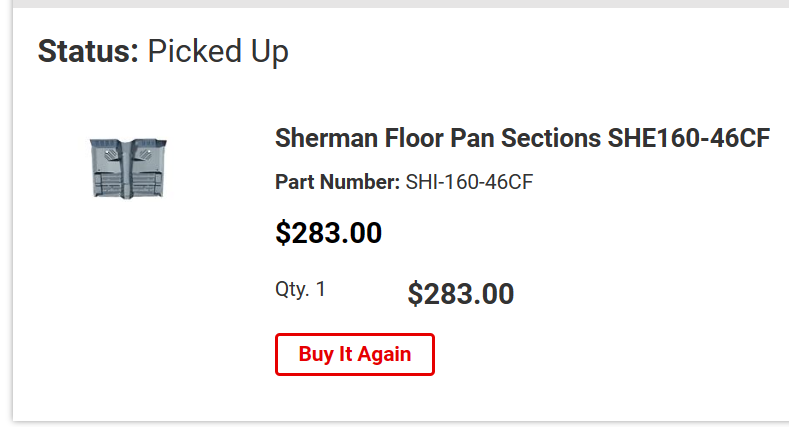789x427 pixels.
Task: Click the right half of the floor pan image
Action: tap(147, 168)
